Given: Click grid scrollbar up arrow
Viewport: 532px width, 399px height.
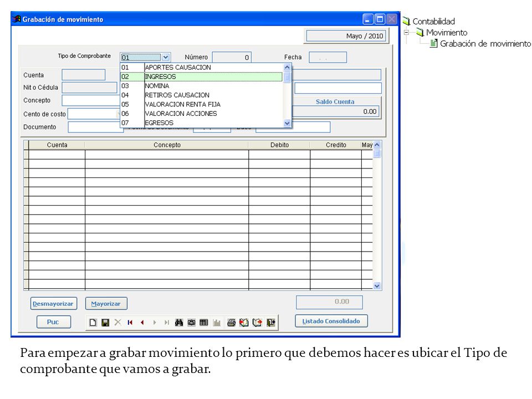Looking at the screenshot, I should 377,145.
